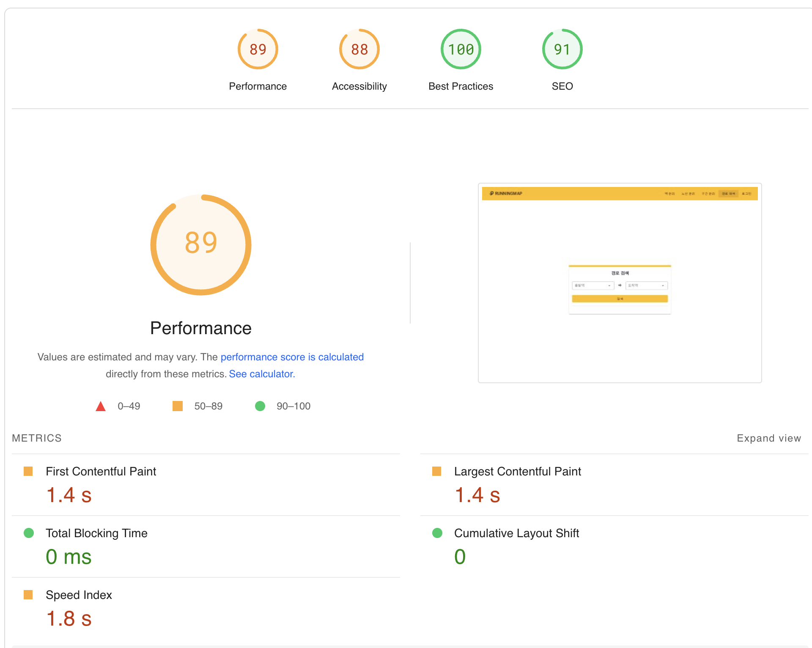812x648 pixels.
Task: Click the Accessibility score gauge 88
Action: 359,49
